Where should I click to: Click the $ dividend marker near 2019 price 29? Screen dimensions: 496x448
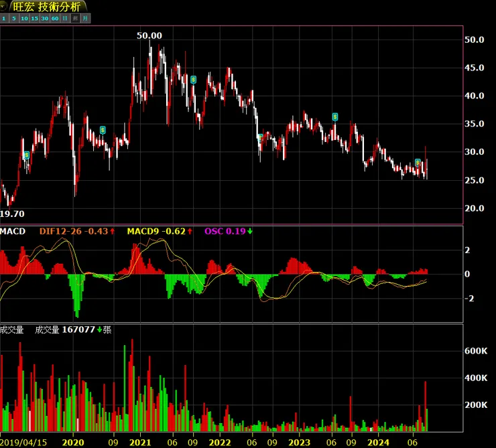click(x=27, y=155)
